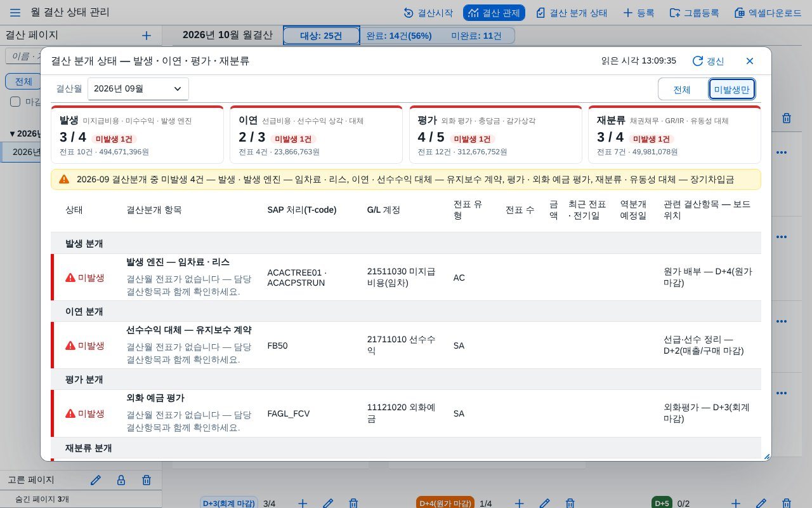
Task: Click G/L account 11121020 외화예금 cell
Action: 401,413
